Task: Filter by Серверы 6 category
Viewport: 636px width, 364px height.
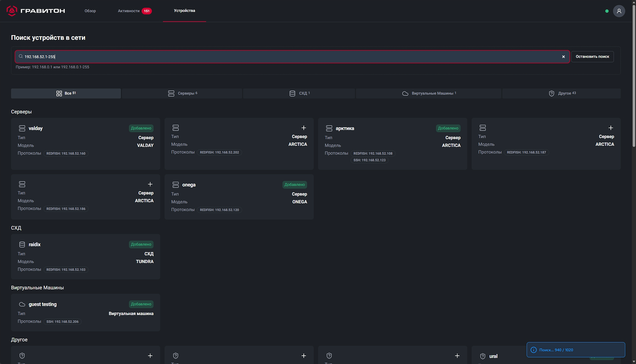Action: [182, 93]
